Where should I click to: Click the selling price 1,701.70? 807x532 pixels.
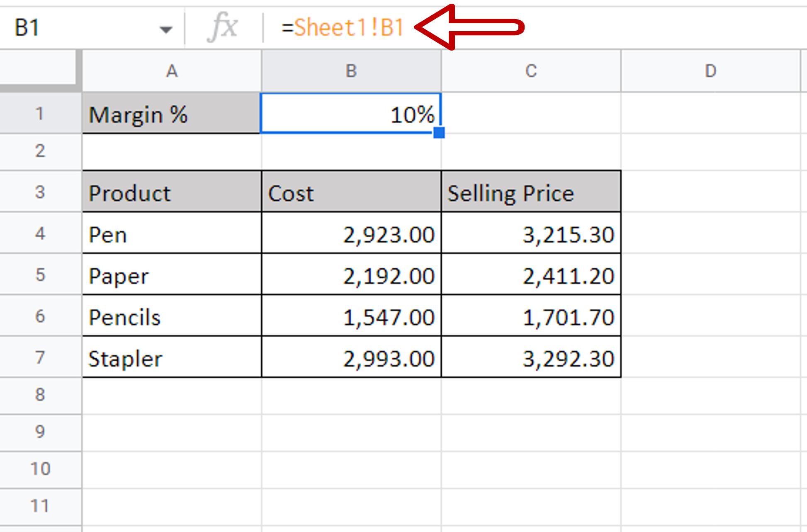tap(531, 316)
